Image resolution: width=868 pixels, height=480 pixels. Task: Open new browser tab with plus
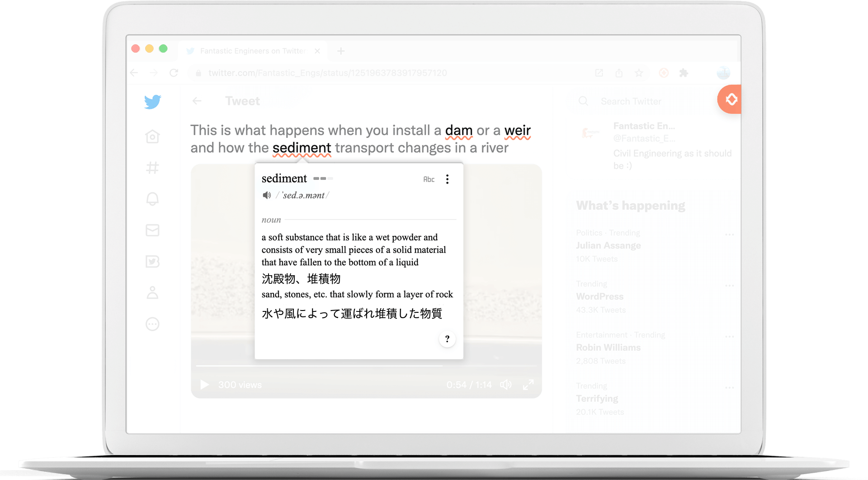point(341,51)
